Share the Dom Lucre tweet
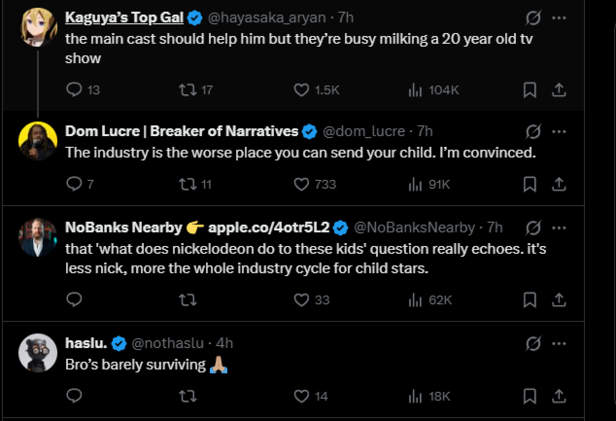 560,184
